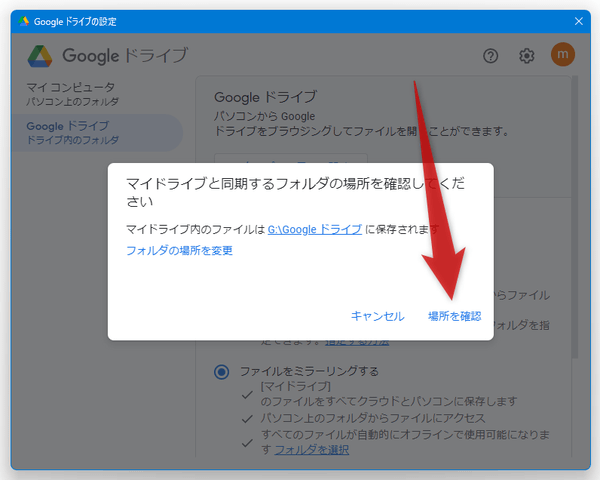Open settings with the gear icon
The height and width of the screenshot is (480, 600).
[527, 56]
